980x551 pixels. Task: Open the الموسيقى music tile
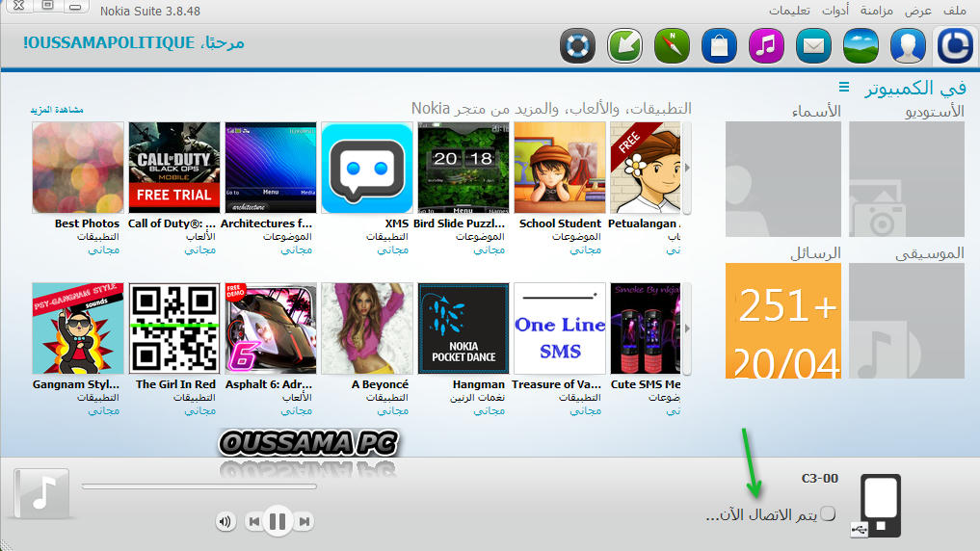[906, 321]
